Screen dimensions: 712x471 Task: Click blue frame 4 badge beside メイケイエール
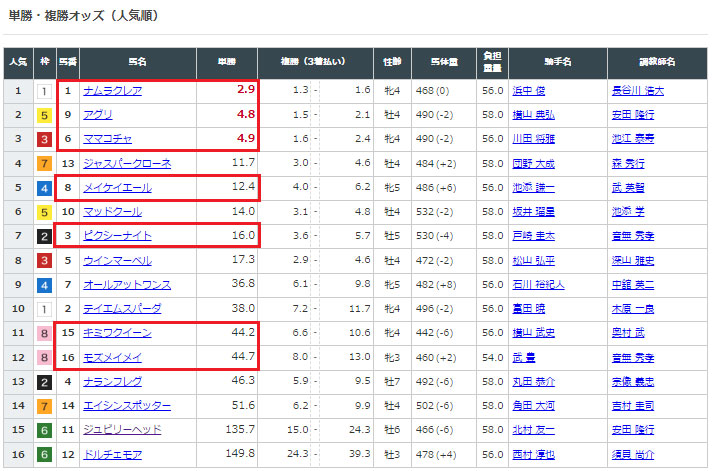pyautogui.click(x=43, y=188)
